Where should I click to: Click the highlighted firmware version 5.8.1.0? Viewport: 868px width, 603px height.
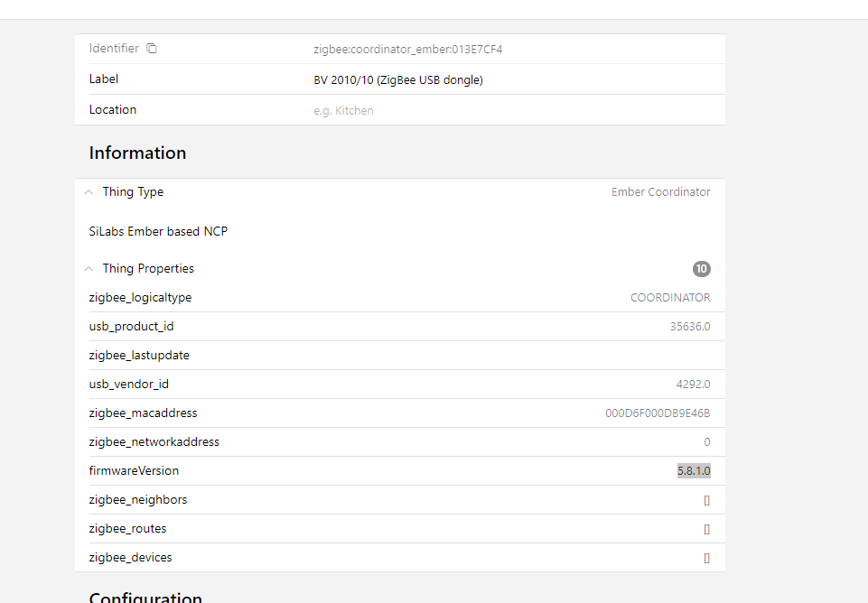pos(694,471)
